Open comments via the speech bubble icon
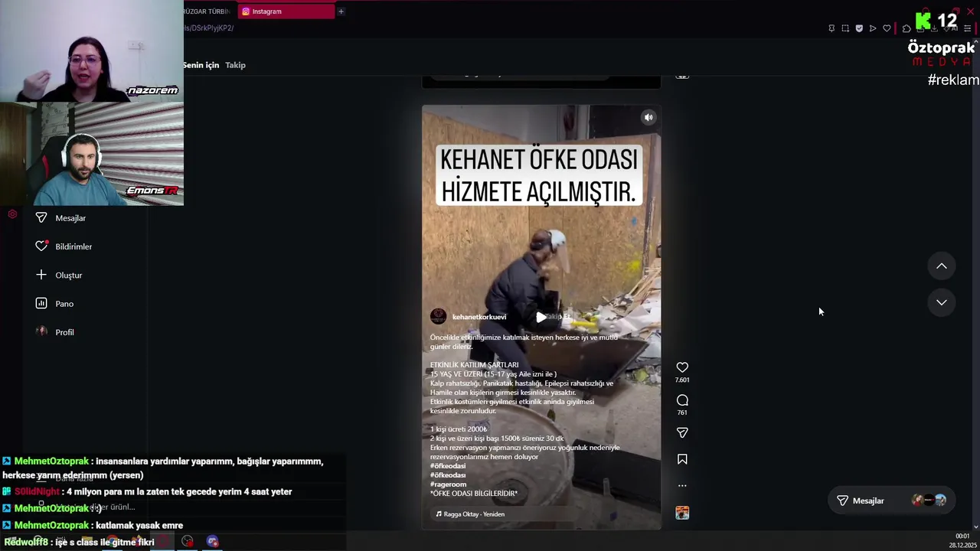The height and width of the screenshot is (551, 980). (682, 400)
